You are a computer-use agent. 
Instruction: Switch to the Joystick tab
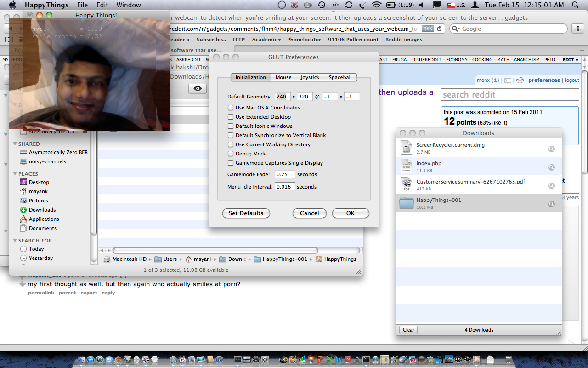310,77
